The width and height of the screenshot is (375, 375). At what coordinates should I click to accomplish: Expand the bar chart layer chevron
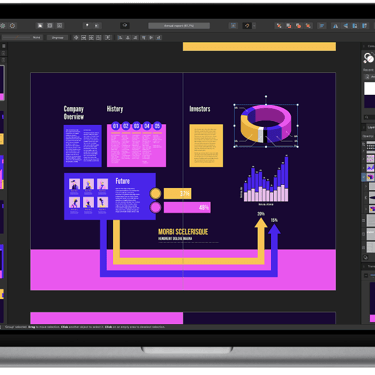364,168
